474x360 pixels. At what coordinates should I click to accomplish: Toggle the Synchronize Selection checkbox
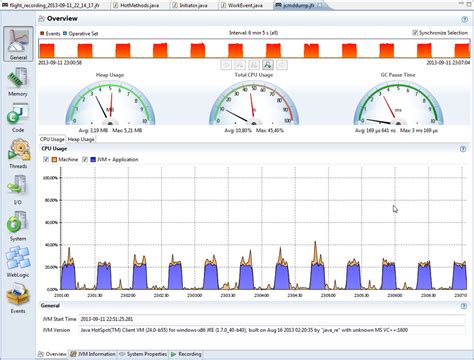point(415,33)
